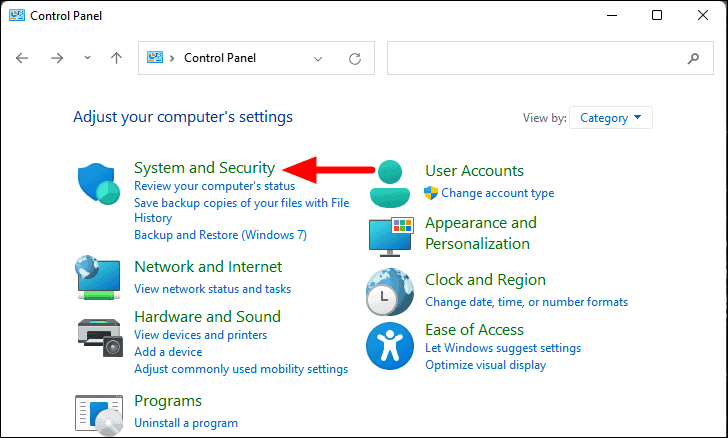Click Uninstall a program link
Image resolution: width=728 pixels, height=438 pixels.
coord(186,423)
